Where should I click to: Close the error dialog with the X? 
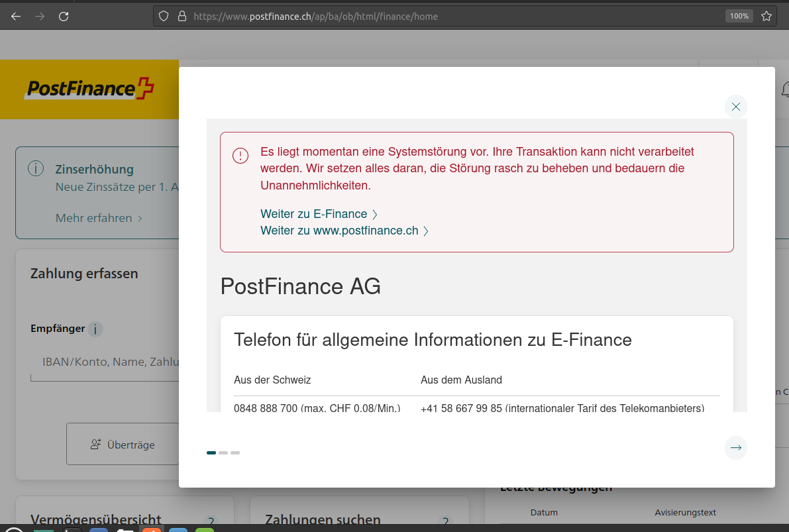click(x=735, y=107)
